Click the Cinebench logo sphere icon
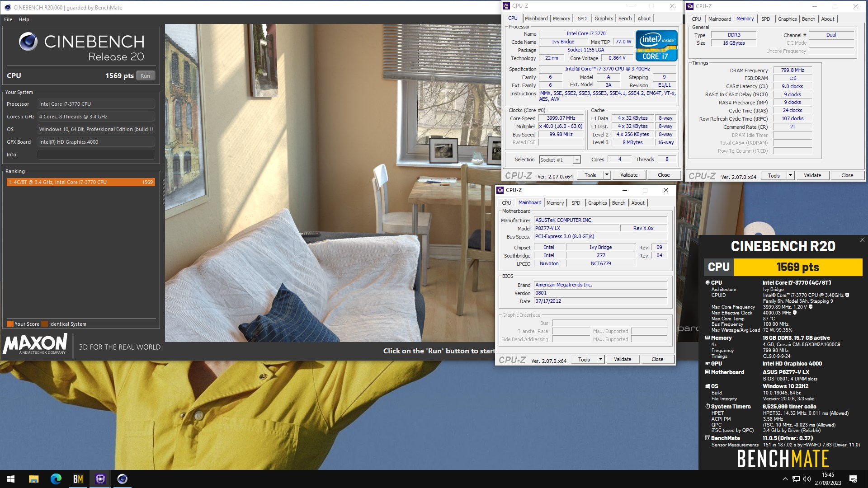868x488 pixels. click(x=28, y=42)
